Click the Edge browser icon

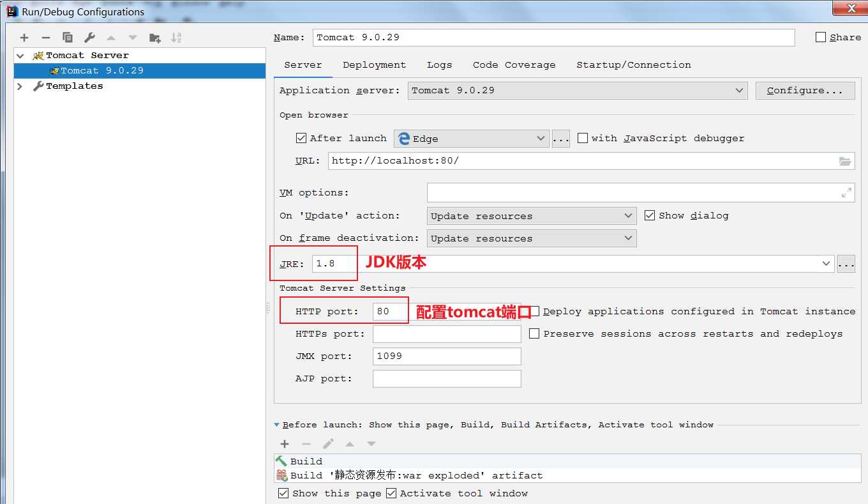pyautogui.click(x=404, y=139)
